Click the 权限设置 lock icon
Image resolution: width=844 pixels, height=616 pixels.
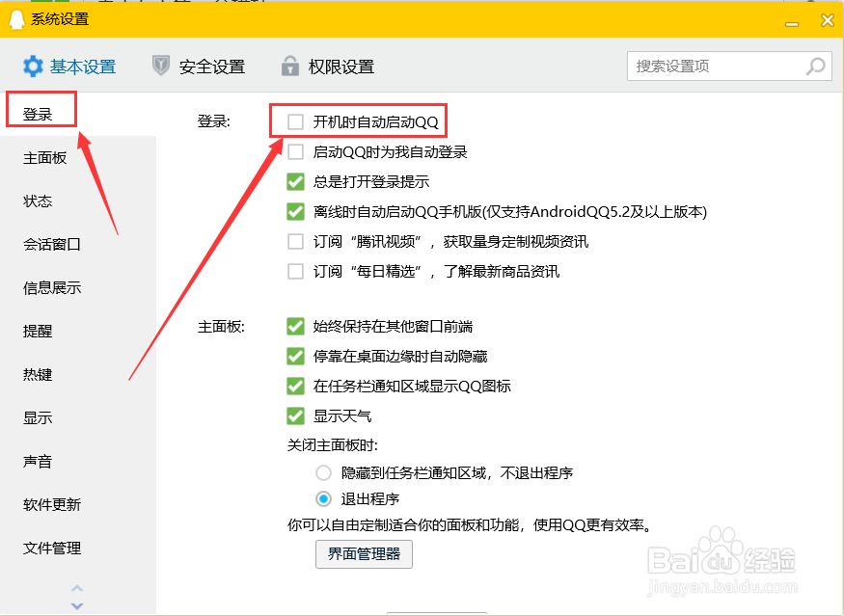coord(289,67)
